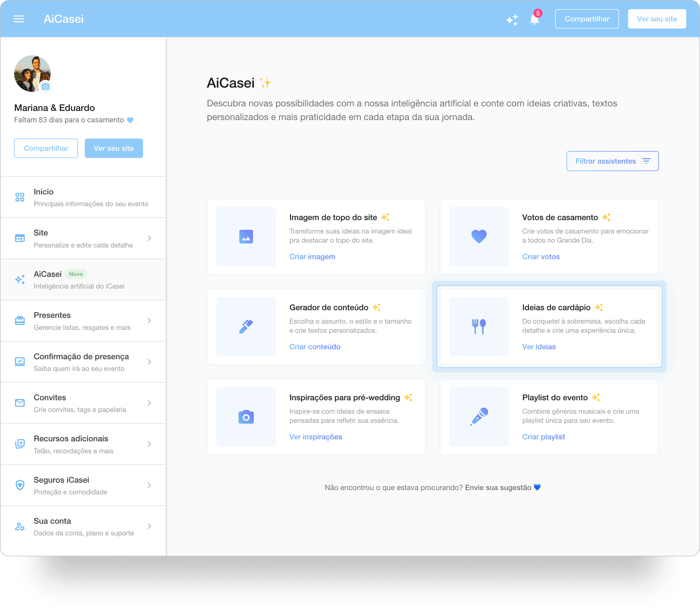Open the hamburger menu in the header

coord(19,19)
